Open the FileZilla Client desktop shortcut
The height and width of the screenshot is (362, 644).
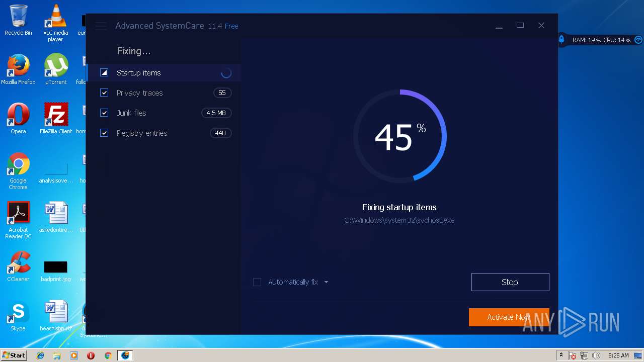tap(55, 119)
